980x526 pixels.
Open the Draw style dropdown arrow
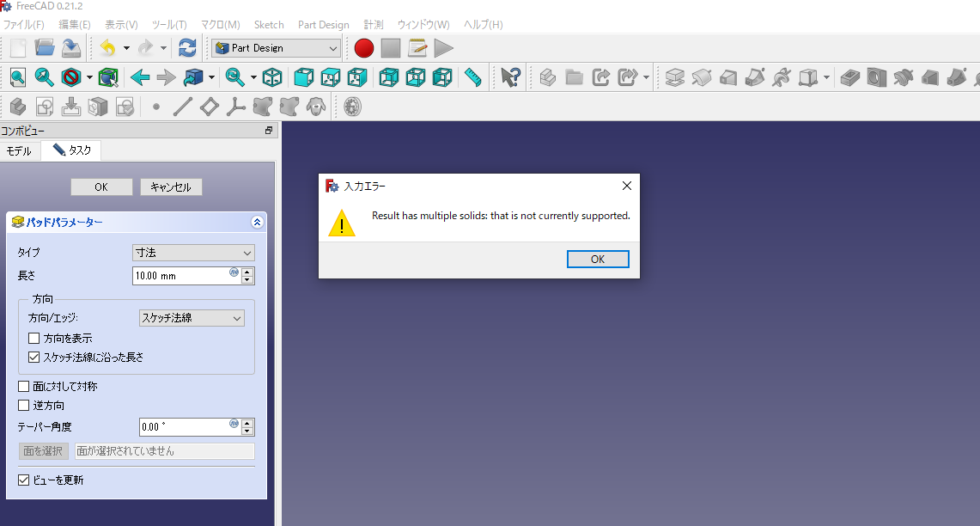click(x=89, y=77)
